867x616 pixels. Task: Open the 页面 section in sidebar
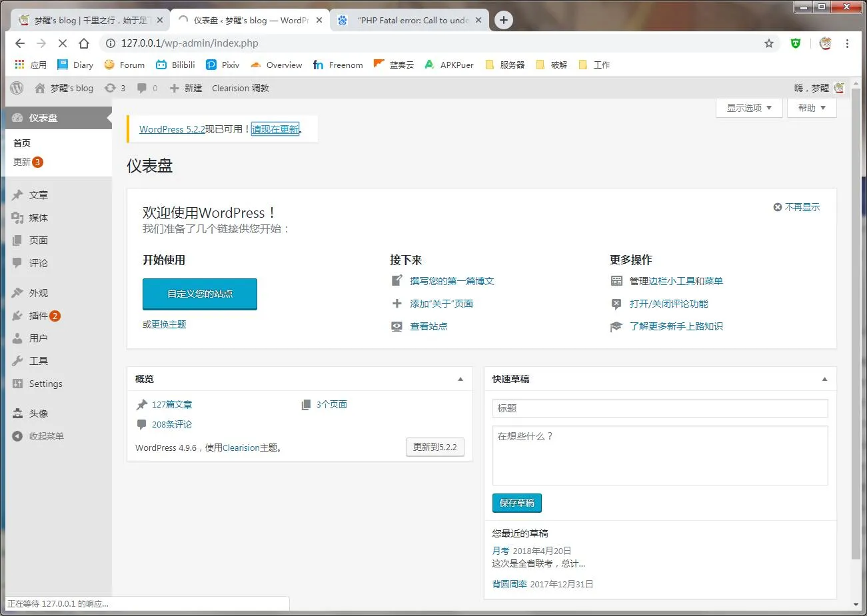click(x=32, y=240)
